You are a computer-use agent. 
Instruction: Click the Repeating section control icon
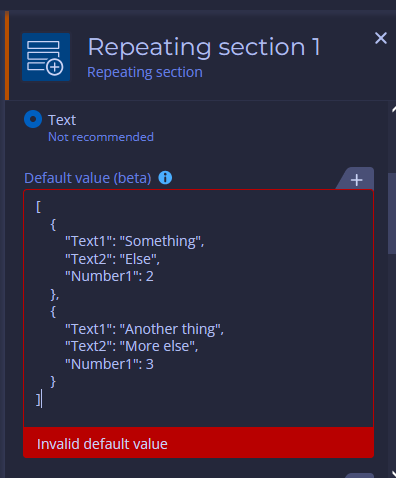tap(46, 57)
